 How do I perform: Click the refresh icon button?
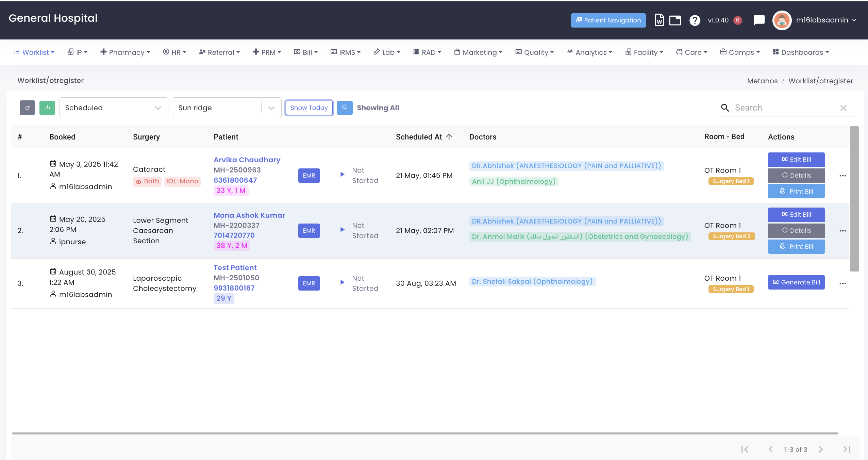[27, 108]
